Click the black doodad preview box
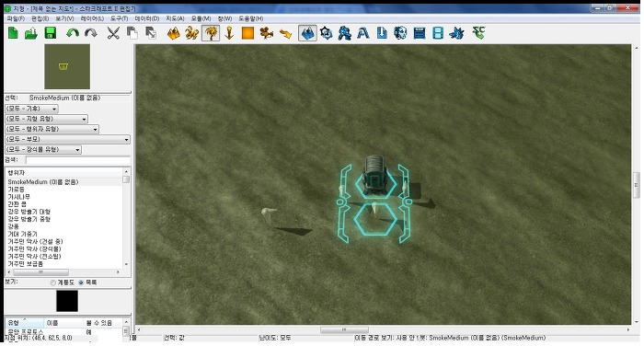This screenshot has width=644, height=346. [67, 301]
